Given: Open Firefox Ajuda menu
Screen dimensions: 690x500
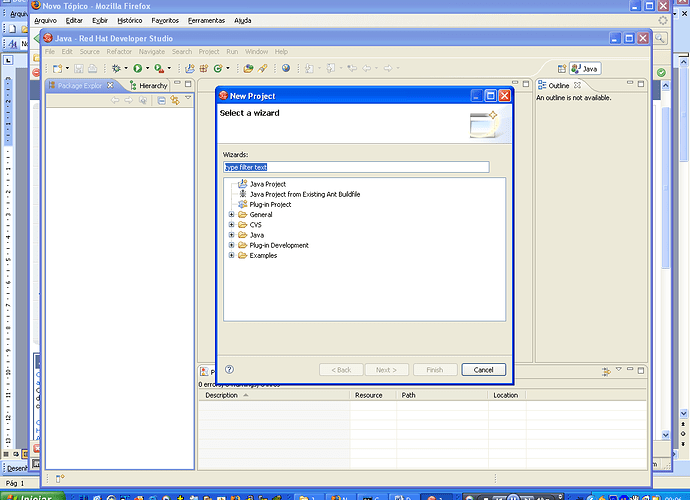Looking at the screenshot, I should 242,21.
